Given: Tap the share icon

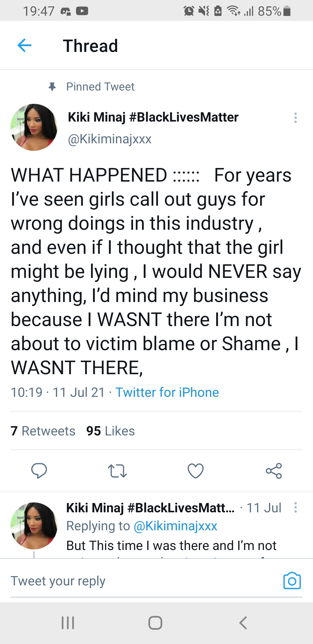Looking at the screenshot, I should tap(274, 471).
